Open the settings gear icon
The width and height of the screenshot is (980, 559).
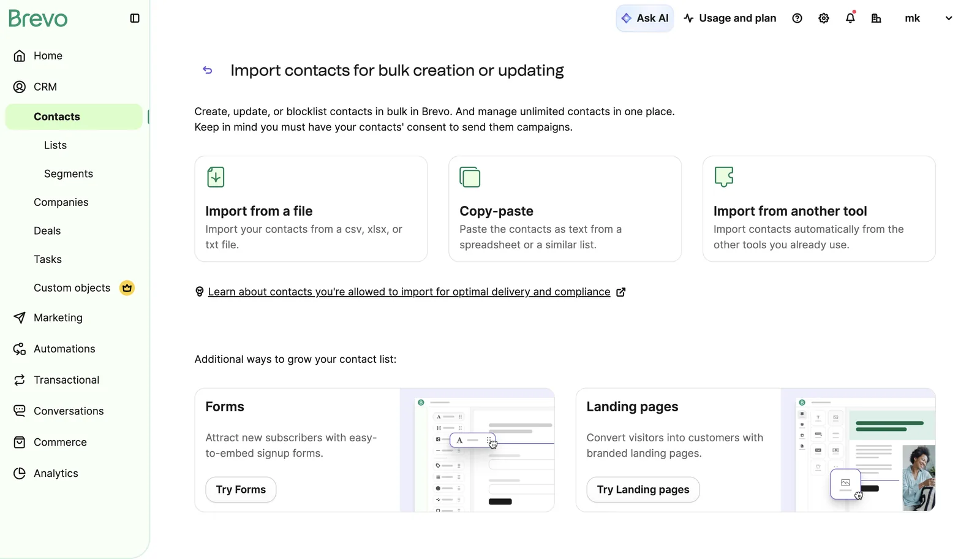point(824,18)
